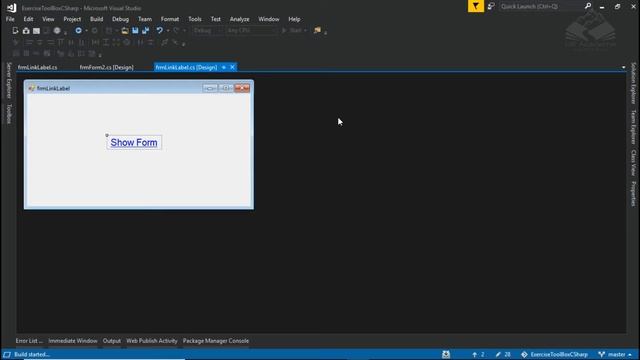Open the Debug menu
The width and height of the screenshot is (640, 360).
120,19
